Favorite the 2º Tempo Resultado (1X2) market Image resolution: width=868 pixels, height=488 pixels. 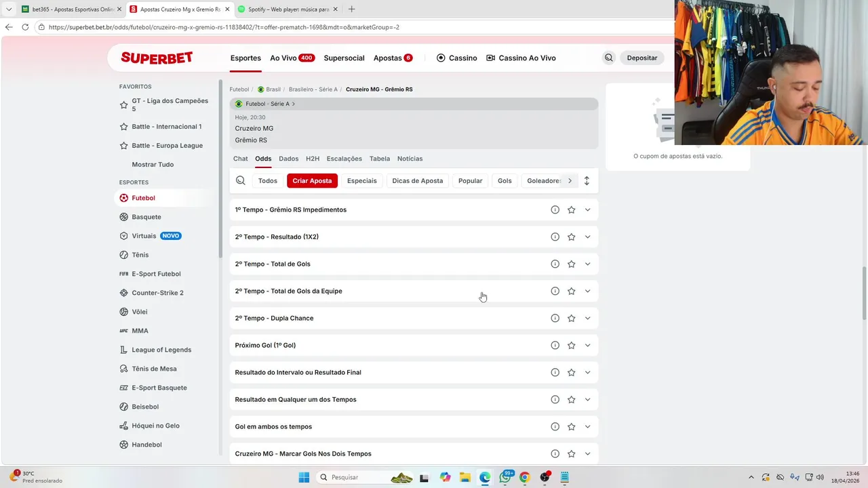tap(571, 237)
